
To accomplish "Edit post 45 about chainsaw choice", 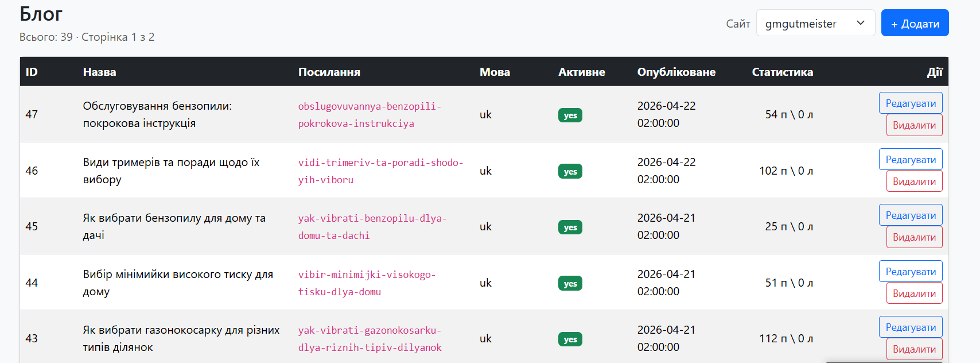I will 911,215.
